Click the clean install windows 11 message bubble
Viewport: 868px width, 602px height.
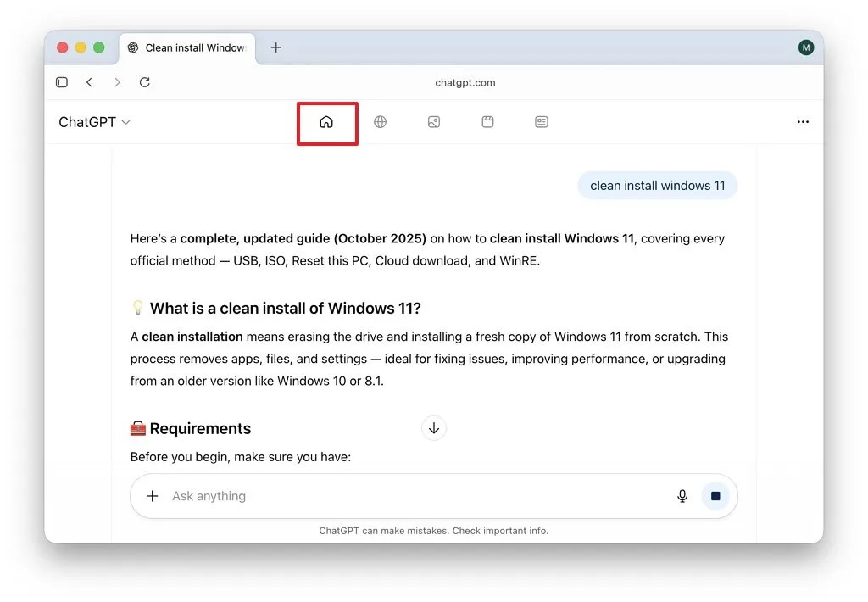click(x=658, y=186)
